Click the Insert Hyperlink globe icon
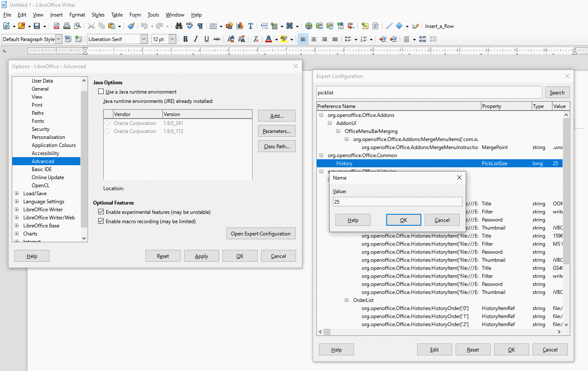This screenshot has height=371, width=588. click(x=309, y=26)
